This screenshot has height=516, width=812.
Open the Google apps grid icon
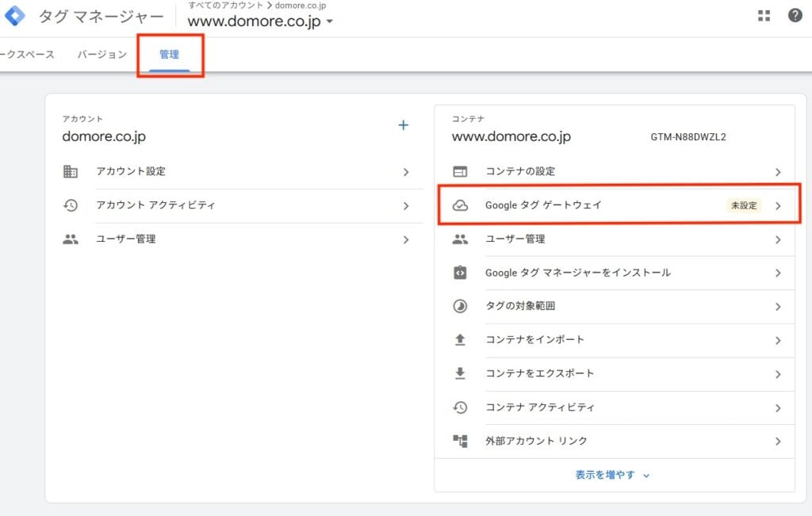pos(764,16)
